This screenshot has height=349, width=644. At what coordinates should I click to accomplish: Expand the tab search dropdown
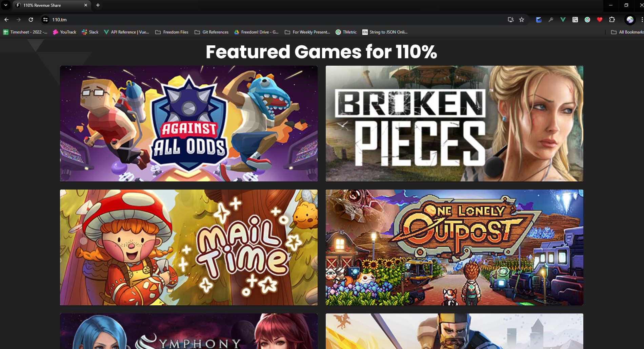6,5
